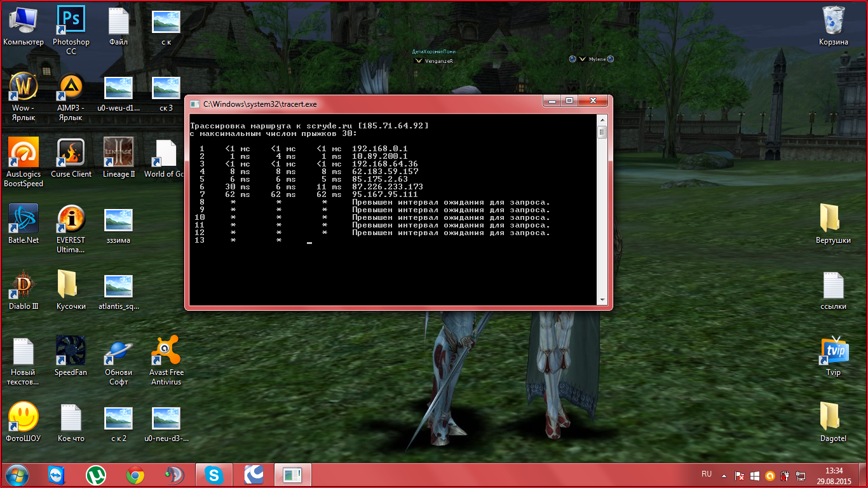868x488 pixels.
Task: Open the Photoshop CC desktop shortcut
Action: (x=71, y=22)
